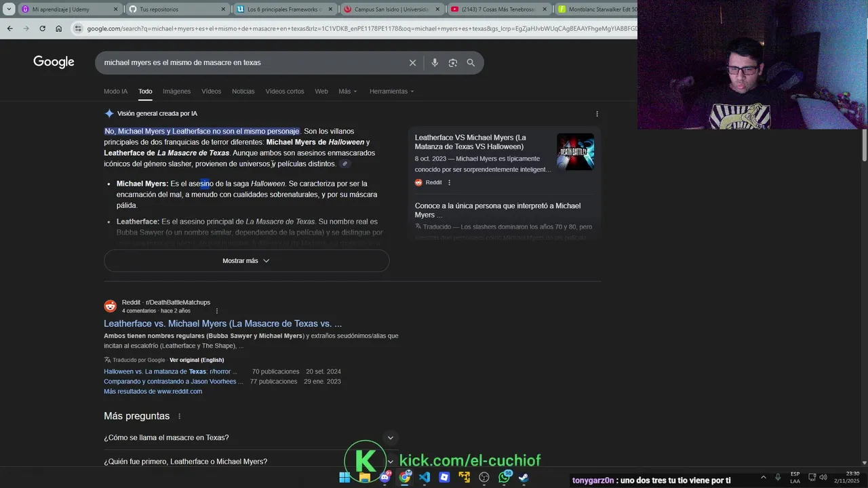The height and width of the screenshot is (488, 868).
Task: Open Halloween vs. La matanza de Texas sublink
Action: (x=170, y=371)
